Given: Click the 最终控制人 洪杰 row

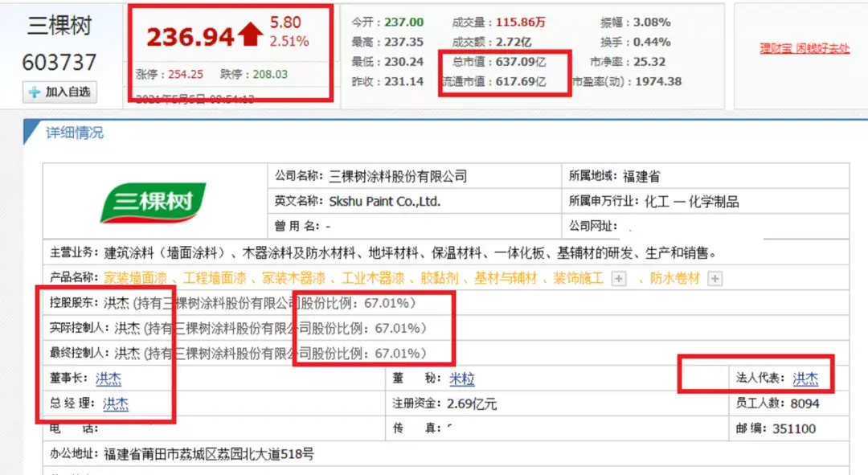Looking at the screenshot, I should click(446, 353).
